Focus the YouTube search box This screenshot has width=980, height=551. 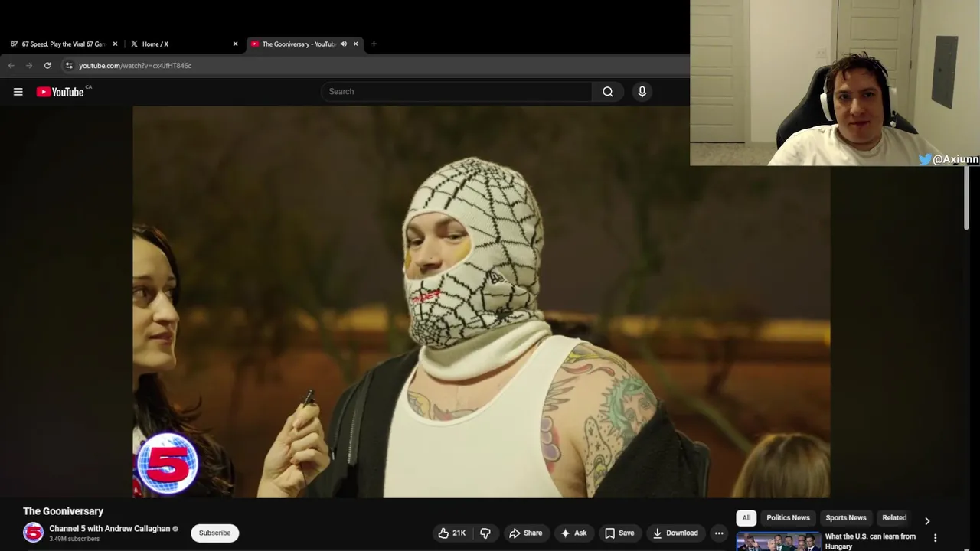tap(456, 92)
